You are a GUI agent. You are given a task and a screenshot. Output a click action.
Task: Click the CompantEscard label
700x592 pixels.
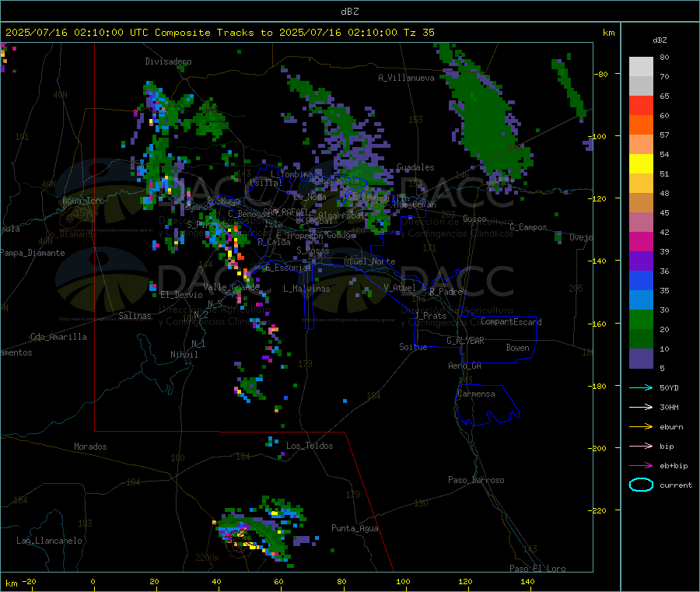pyautogui.click(x=511, y=321)
